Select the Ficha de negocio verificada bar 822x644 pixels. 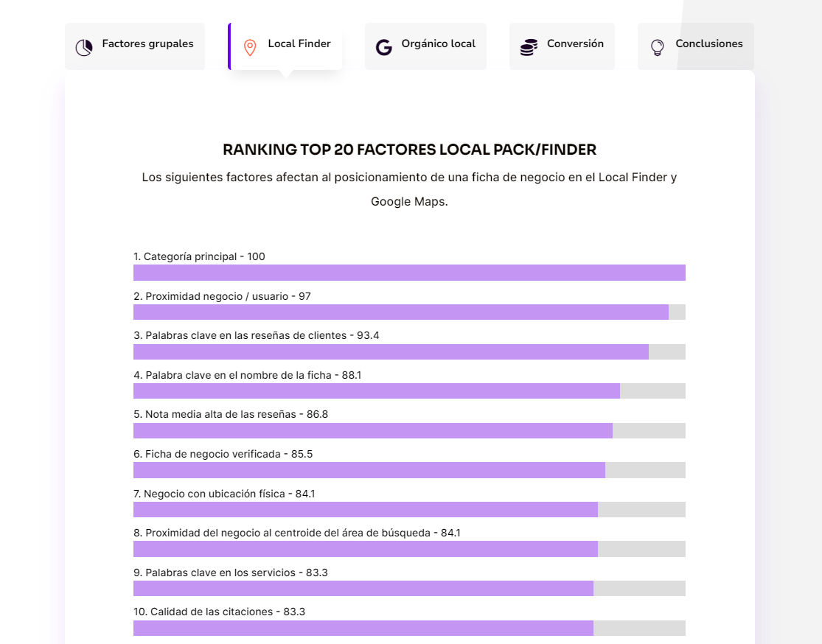tap(369, 470)
